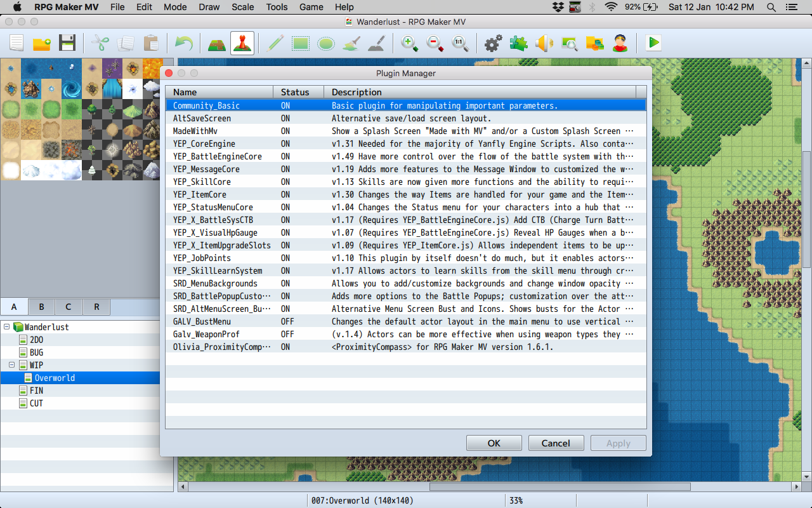Image resolution: width=812 pixels, height=508 pixels.
Task: Select the Olivia_ProximityCompass plugin row
Action: coord(406,347)
